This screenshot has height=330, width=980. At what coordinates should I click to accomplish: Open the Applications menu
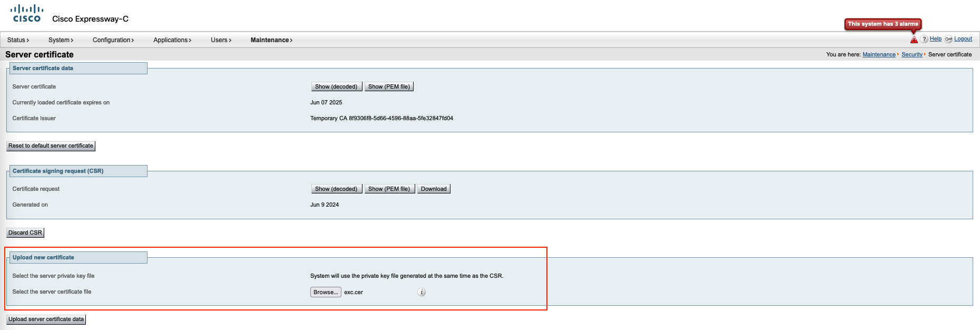pyautogui.click(x=172, y=40)
